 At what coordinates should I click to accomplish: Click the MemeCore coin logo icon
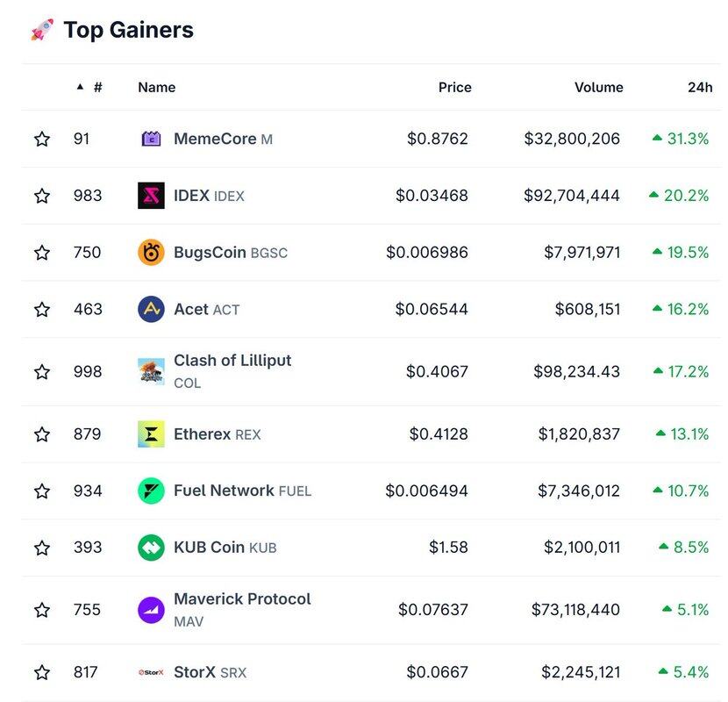pyautogui.click(x=151, y=139)
